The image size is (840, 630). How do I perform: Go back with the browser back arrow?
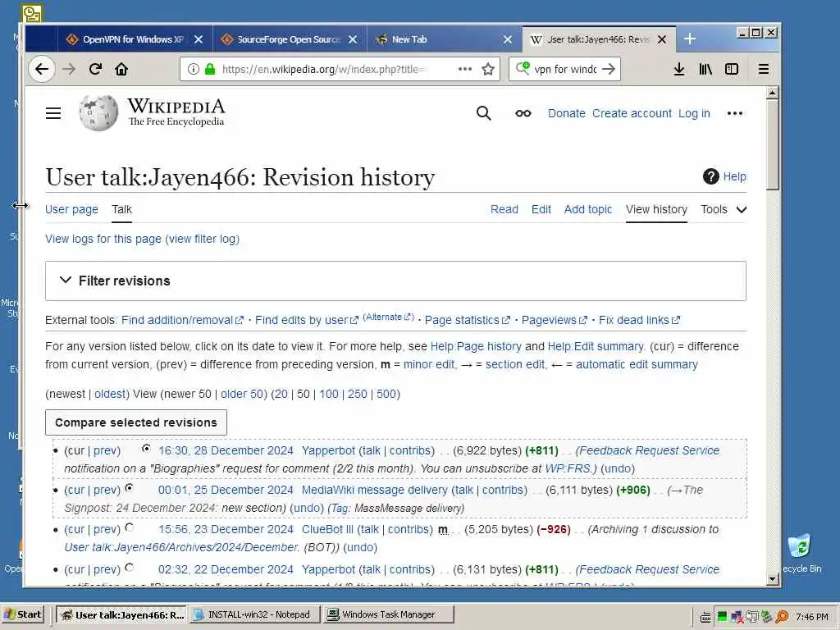click(x=41, y=69)
